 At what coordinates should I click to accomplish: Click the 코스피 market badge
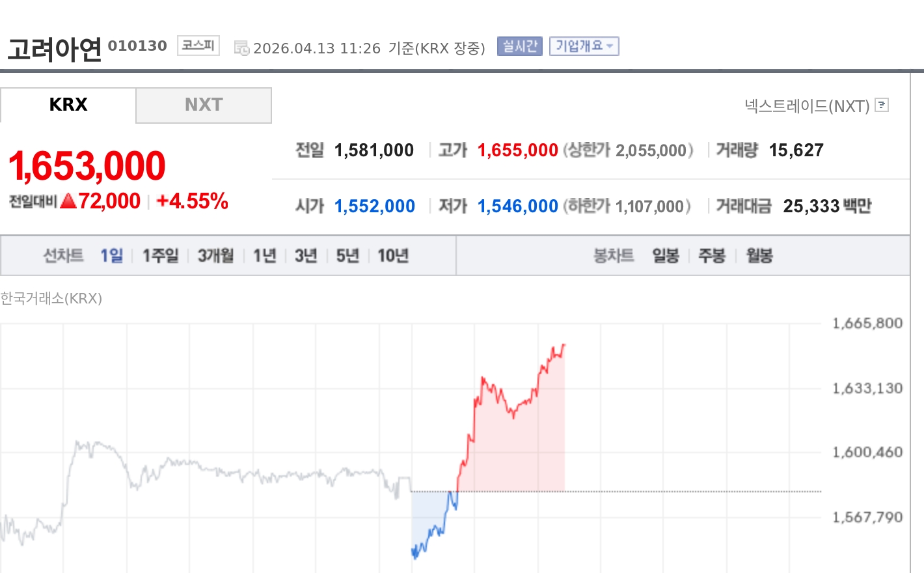(198, 46)
